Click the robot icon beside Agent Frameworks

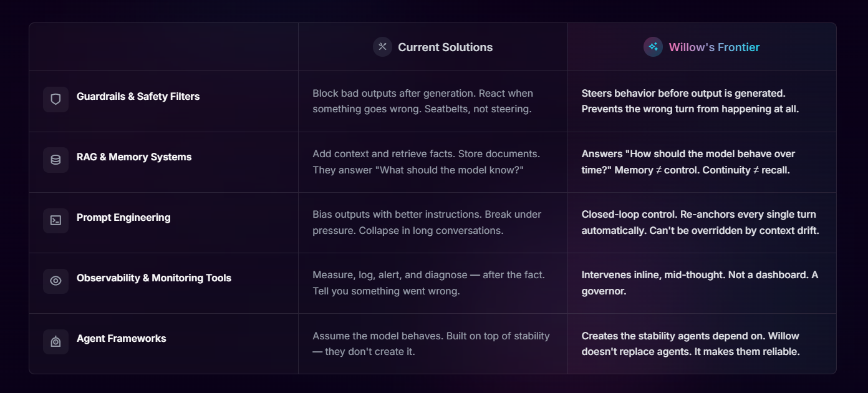55,341
